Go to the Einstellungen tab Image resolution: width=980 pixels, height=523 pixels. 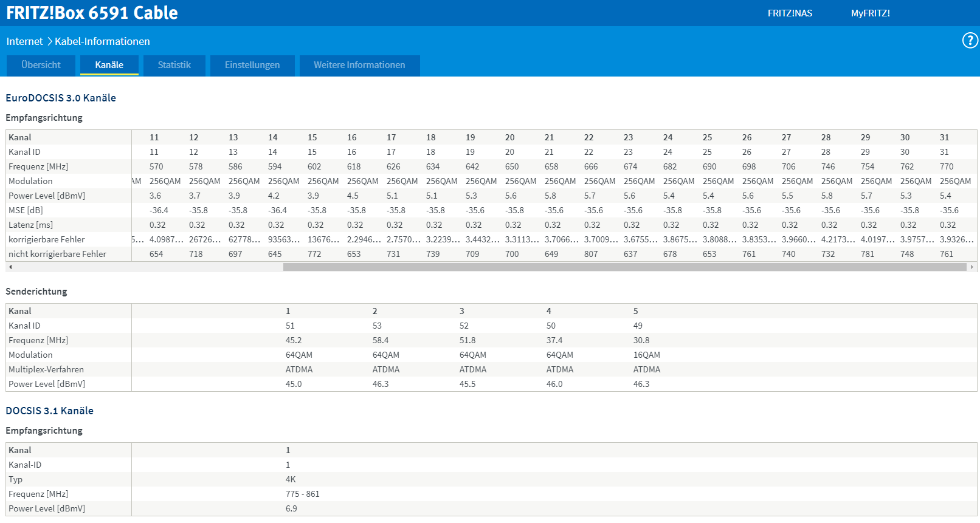tap(252, 65)
